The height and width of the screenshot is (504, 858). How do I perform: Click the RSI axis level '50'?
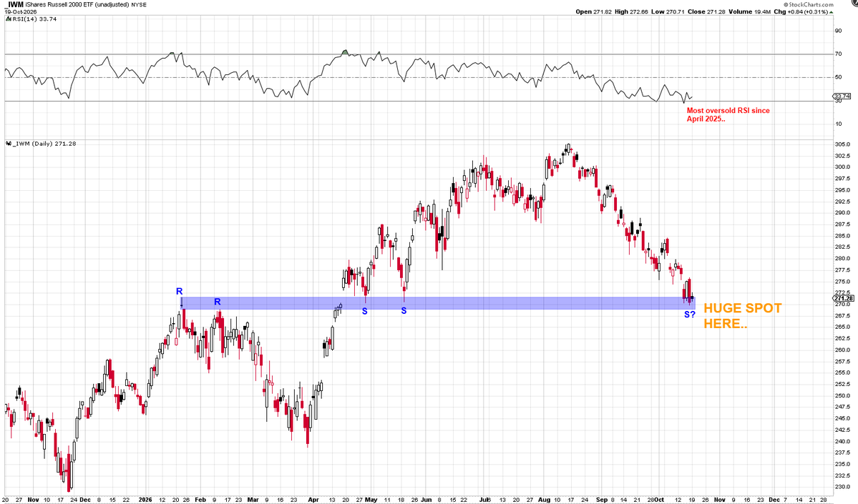coord(838,77)
